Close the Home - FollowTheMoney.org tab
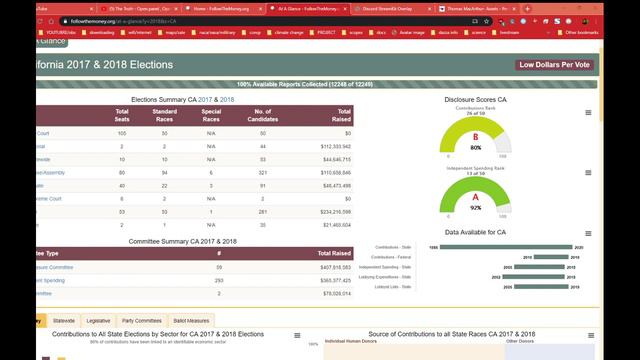 pos(260,9)
